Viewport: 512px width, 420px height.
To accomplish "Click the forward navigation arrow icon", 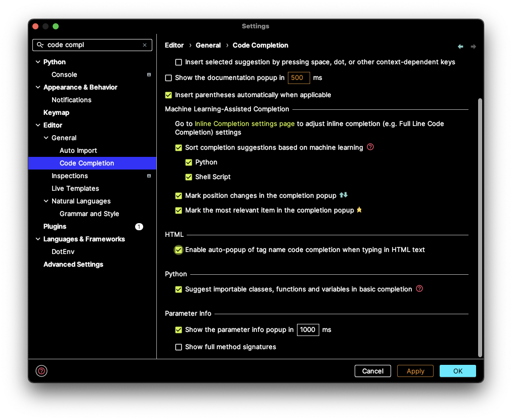I will click(x=474, y=47).
